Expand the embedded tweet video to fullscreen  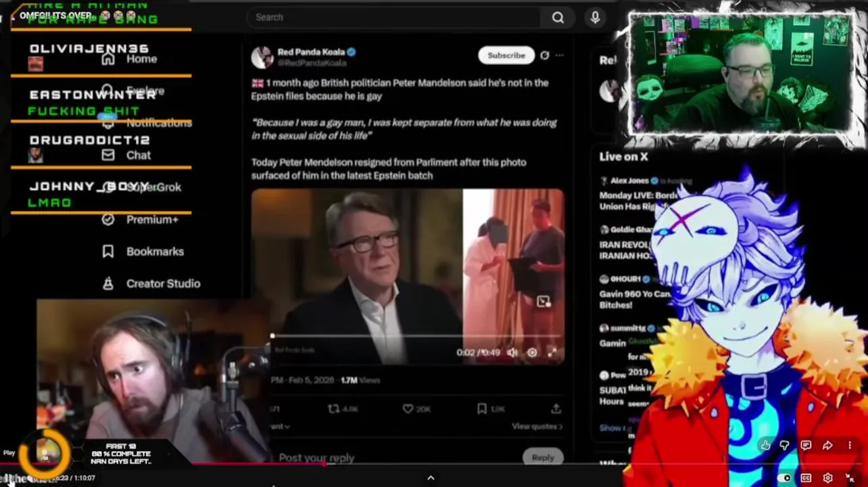552,352
